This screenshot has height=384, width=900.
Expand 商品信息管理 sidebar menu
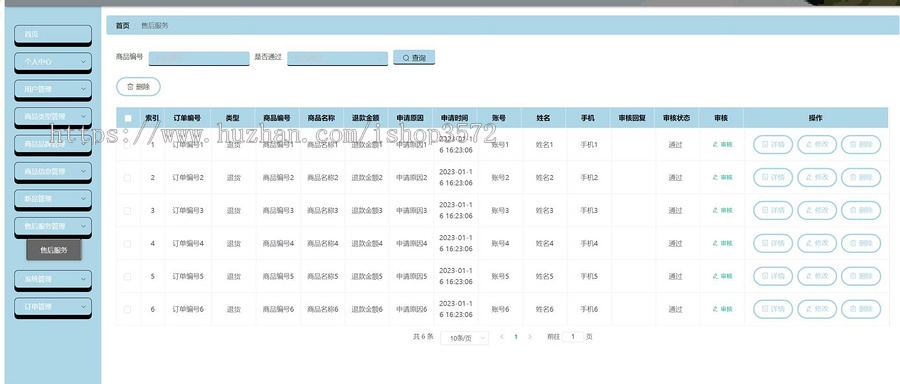[53, 171]
